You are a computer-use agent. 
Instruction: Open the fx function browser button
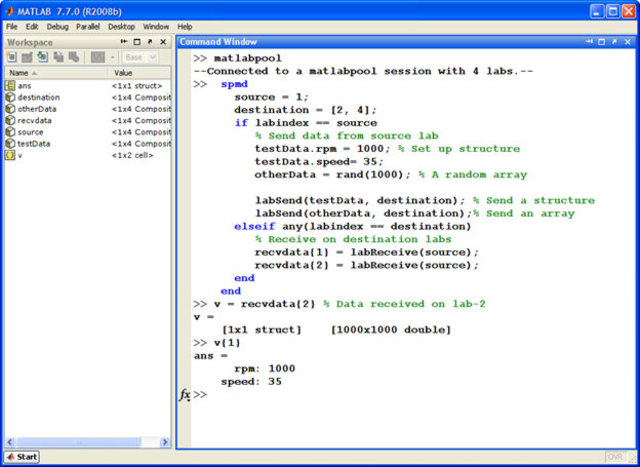click(184, 395)
